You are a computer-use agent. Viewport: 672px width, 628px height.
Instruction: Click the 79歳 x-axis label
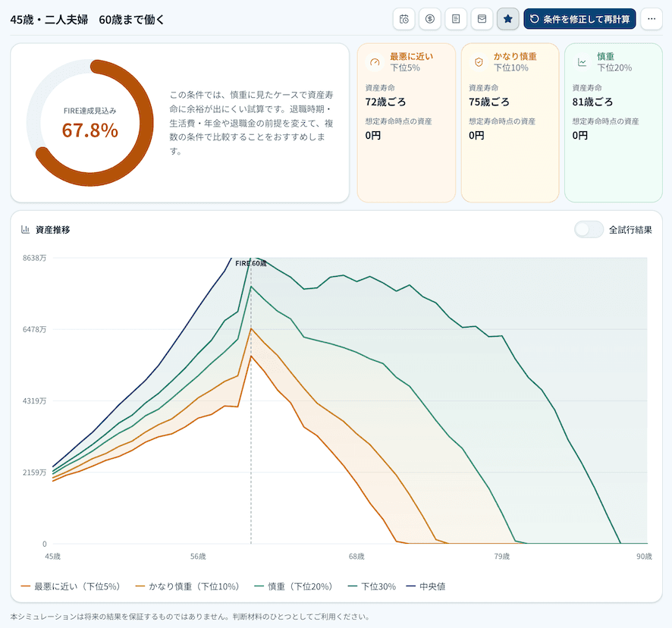tap(502, 557)
